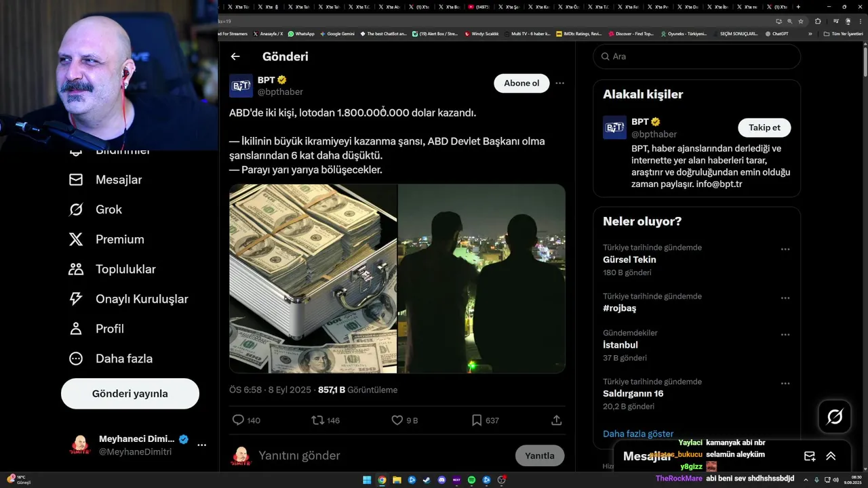Switch to the YouTube (14975) tab
868x488 pixels.
[x=479, y=7]
